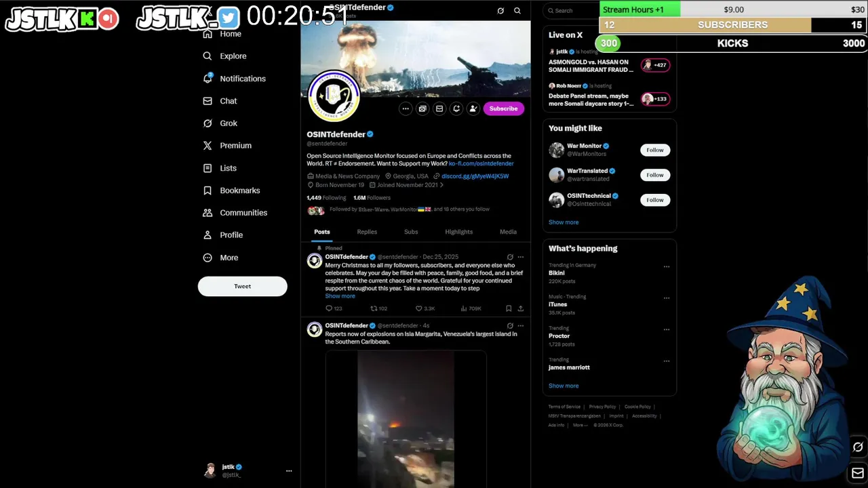
Task: Play the Isla Margarita explosion video
Action: tap(406, 419)
